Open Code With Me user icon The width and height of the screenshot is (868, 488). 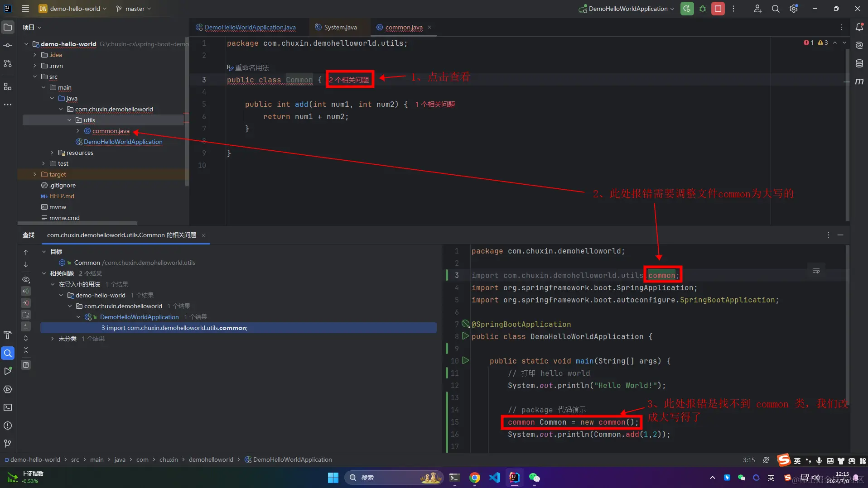tap(757, 9)
